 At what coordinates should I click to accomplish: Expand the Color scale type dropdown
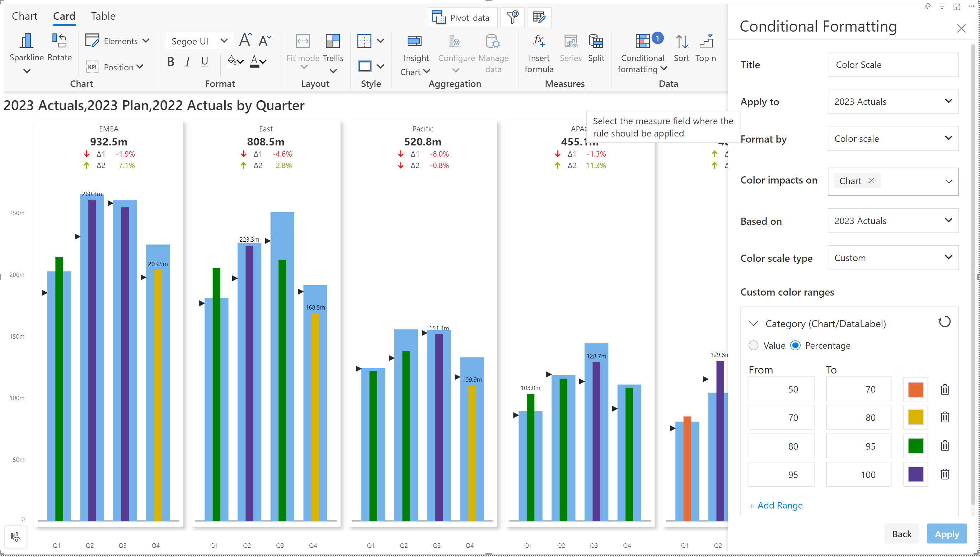click(x=892, y=258)
